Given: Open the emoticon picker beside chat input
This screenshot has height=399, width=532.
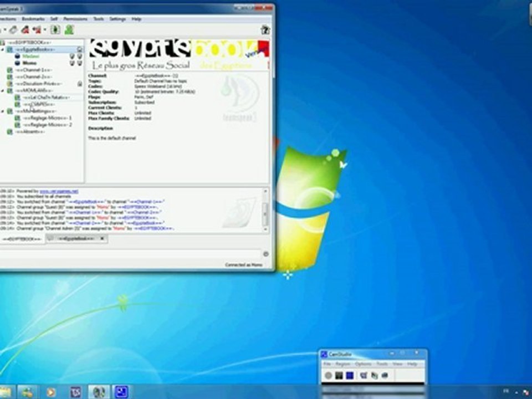Looking at the screenshot, I should 265,254.
